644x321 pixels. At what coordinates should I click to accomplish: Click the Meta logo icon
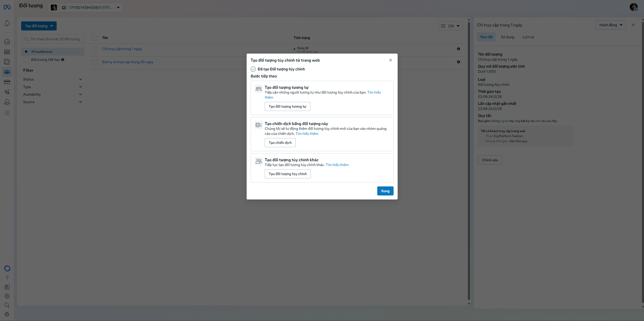pos(7,7)
